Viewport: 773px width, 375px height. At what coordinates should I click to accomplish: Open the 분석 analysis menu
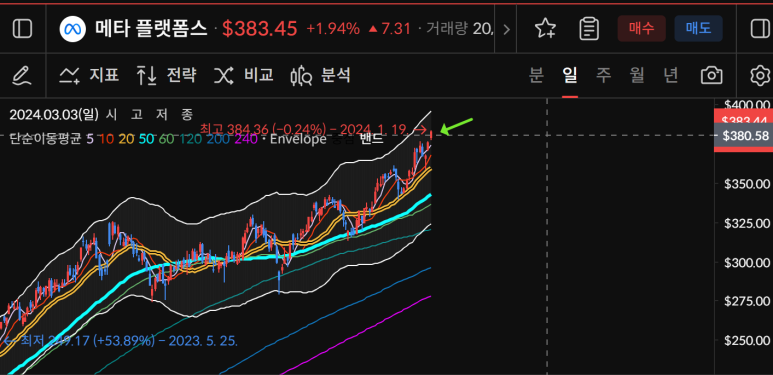coord(321,75)
